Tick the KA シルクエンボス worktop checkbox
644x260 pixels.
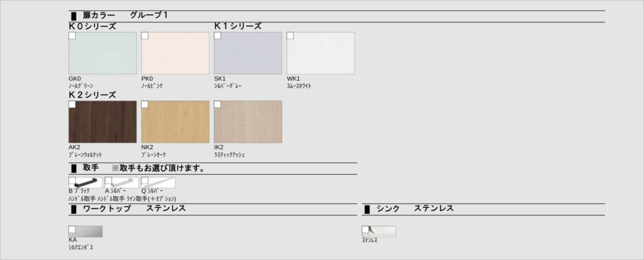[x=72, y=229]
